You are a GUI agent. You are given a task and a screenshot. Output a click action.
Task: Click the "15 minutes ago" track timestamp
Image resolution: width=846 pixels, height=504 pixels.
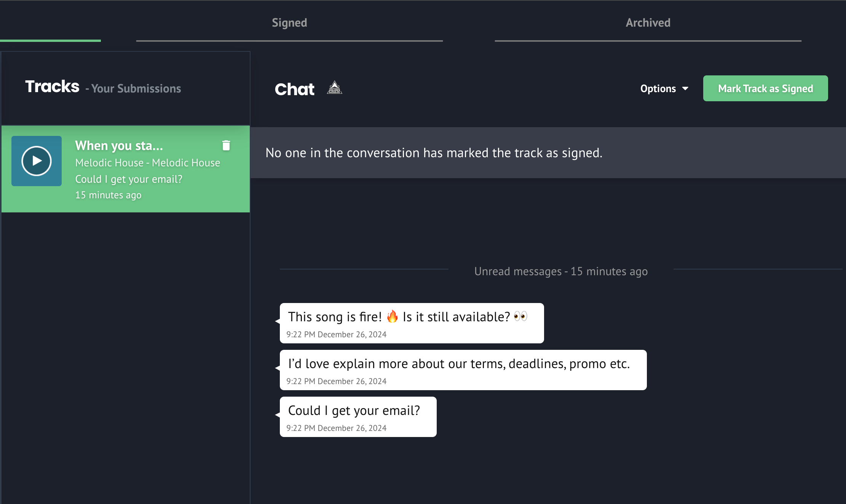[x=108, y=195]
